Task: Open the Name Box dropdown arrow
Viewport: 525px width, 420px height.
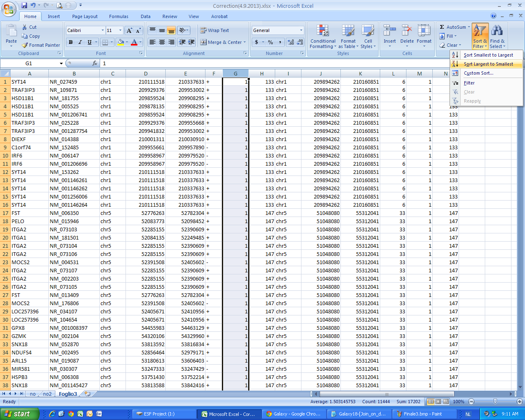Action: coord(61,64)
